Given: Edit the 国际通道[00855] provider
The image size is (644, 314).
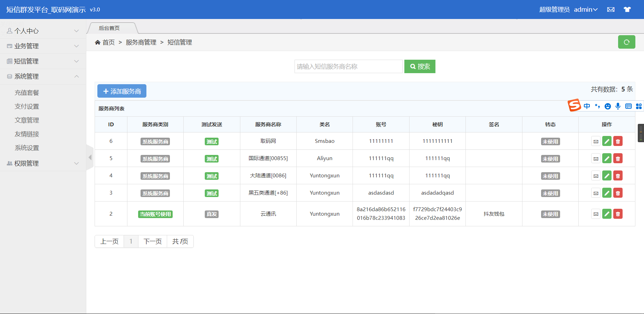Looking at the screenshot, I should point(607,159).
